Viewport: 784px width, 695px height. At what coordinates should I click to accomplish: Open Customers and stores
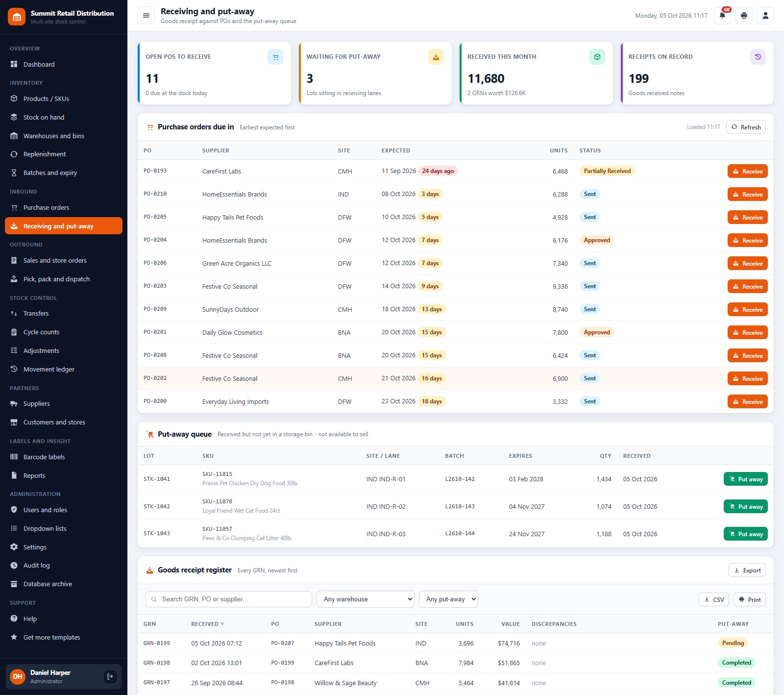(64, 422)
